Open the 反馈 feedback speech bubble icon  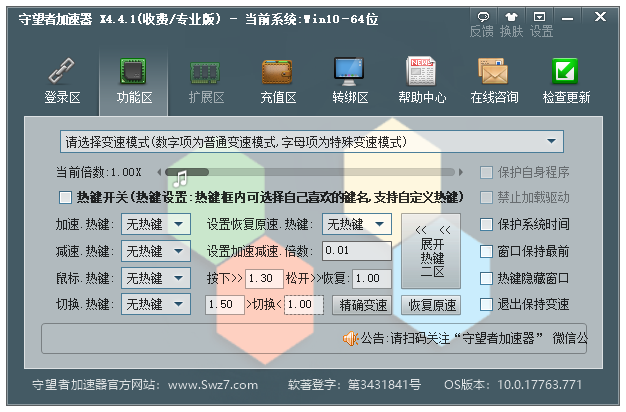click(x=483, y=17)
